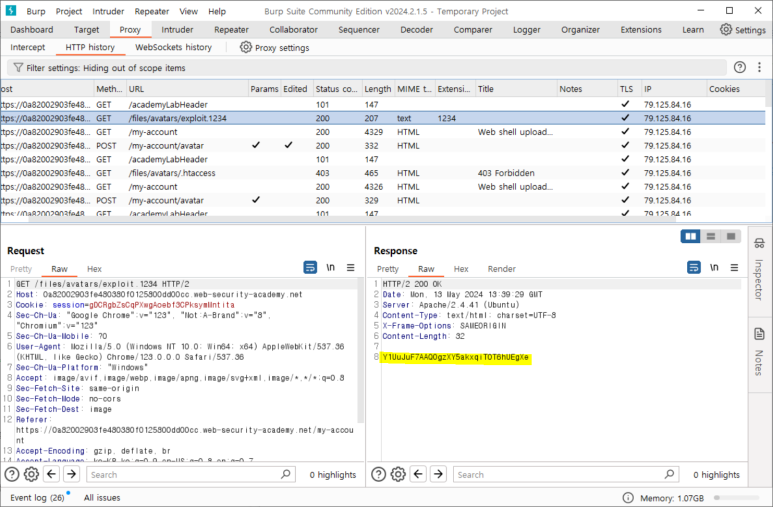Image resolution: width=773 pixels, height=507 pixels.
Task: Go to next match in Response search
Action: (x=438, y=474)
